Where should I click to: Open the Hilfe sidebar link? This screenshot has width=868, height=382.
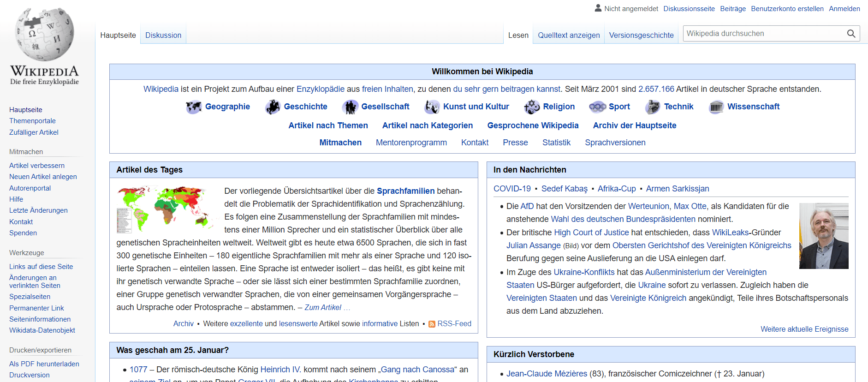[16, 199]
